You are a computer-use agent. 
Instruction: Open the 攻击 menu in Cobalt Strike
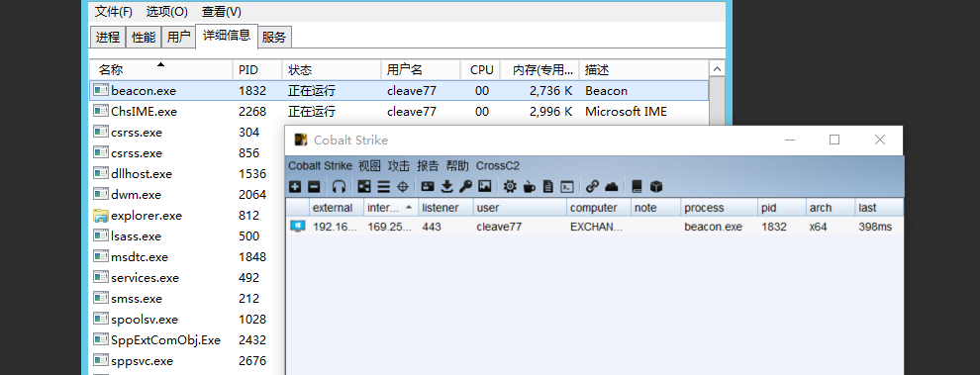(399, 166)
